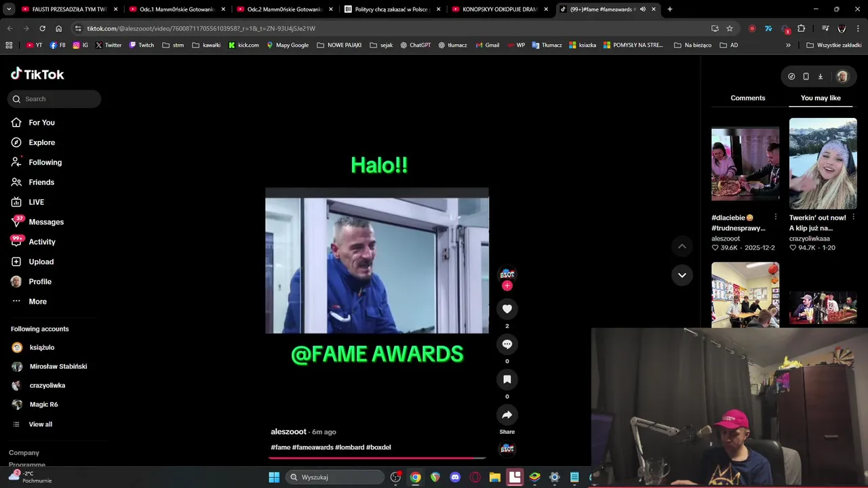Open Opera browser from the taskbar
Viewport: 868px width, 488px height.
(x=475, y=477)
